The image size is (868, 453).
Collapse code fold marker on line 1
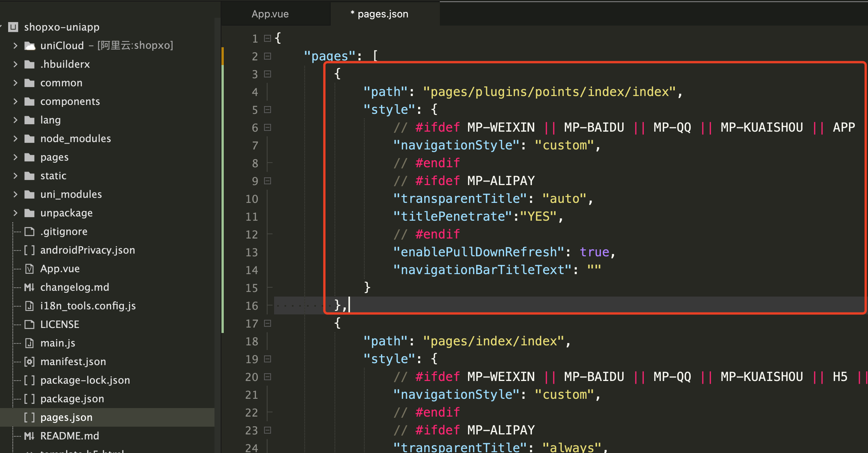(267, 38)
